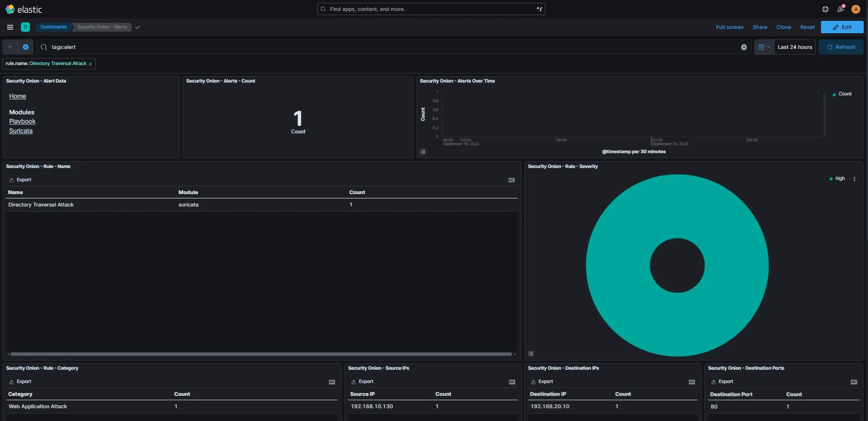868x421 pixels.
Task: Open the Suricata module link
Action: (x=21, y=131)
